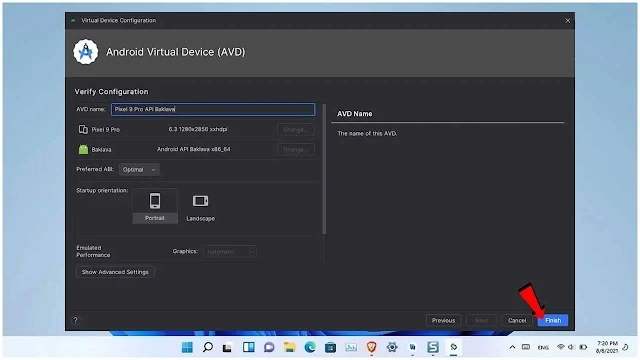Click the night moon tray icon
640x360 pixels.
point(625,347)
